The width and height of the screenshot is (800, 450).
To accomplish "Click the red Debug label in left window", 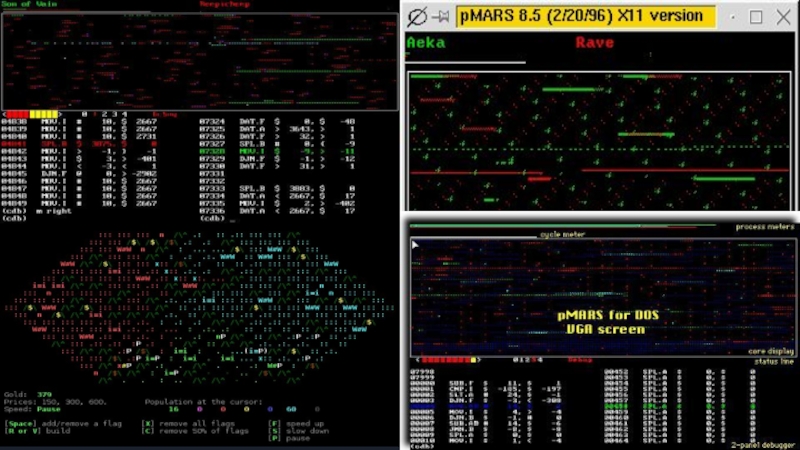I will [164, 114].
